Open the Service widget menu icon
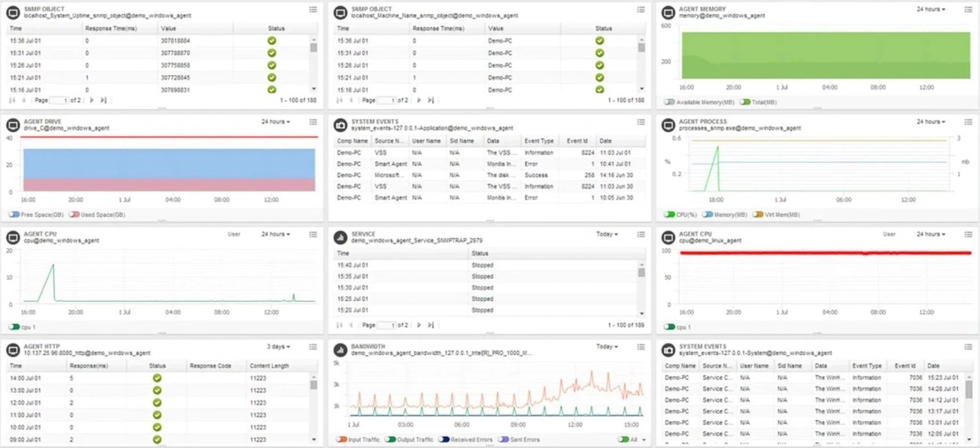The height and width of the screenshot is (448, 980). coord(641,234)
